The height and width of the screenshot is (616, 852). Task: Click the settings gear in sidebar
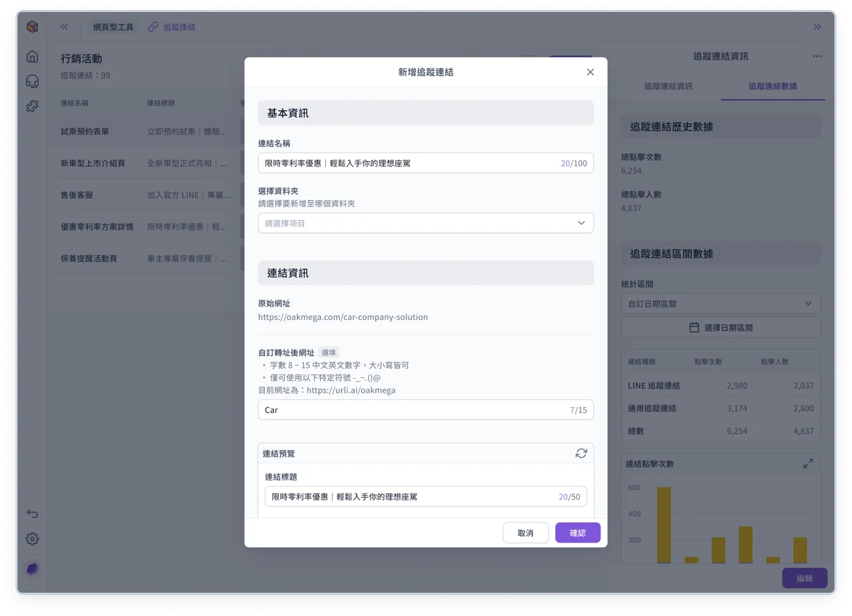coord(32,539)
